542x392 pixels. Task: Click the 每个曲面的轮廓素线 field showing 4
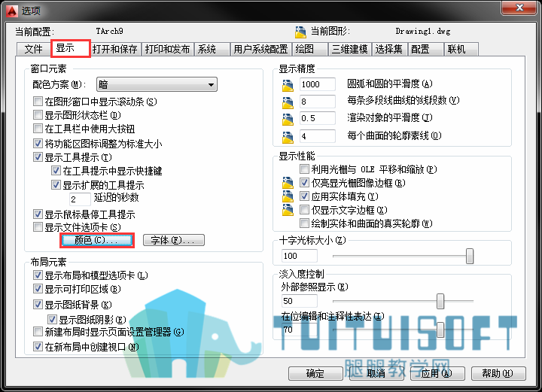pos(318,136)
